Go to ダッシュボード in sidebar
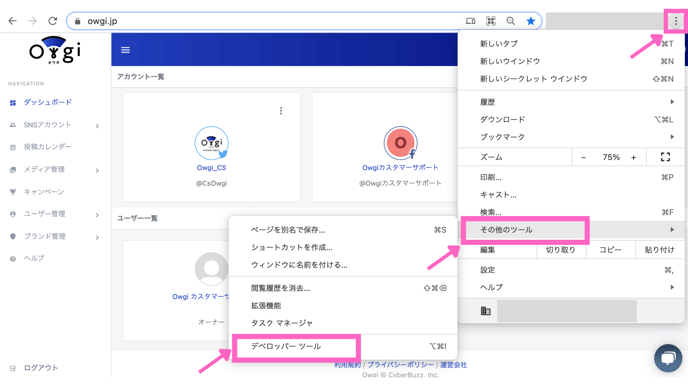 [x=48, y=102]
